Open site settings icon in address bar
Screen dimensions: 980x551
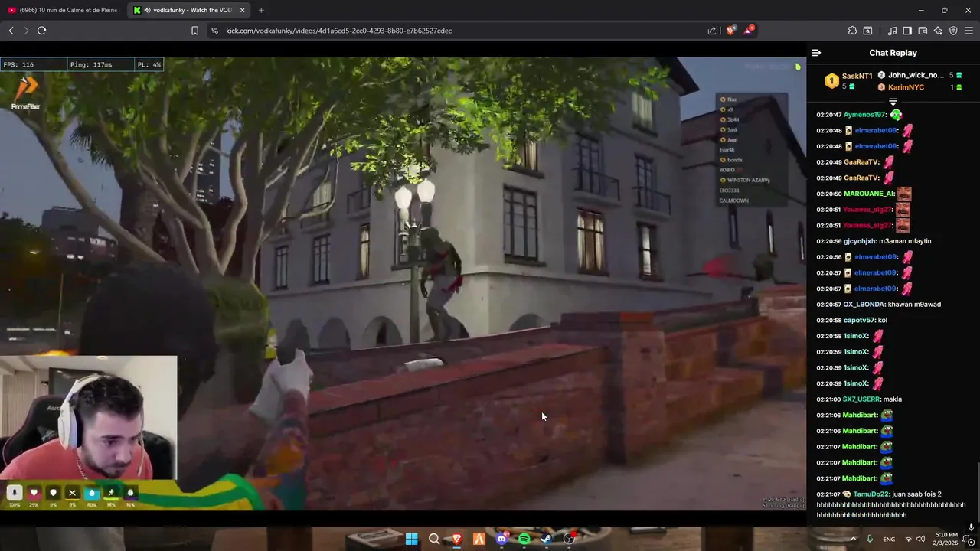(x=214, y=31)
